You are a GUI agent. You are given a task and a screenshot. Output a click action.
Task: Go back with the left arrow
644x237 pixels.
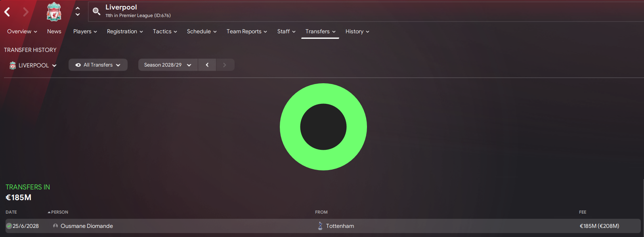point(7,12)
